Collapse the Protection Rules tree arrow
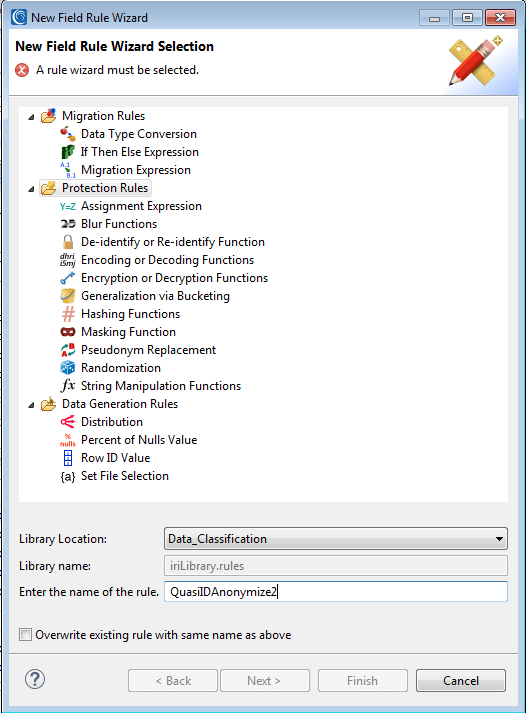This screenshot has height=713, width=526. 31,189
